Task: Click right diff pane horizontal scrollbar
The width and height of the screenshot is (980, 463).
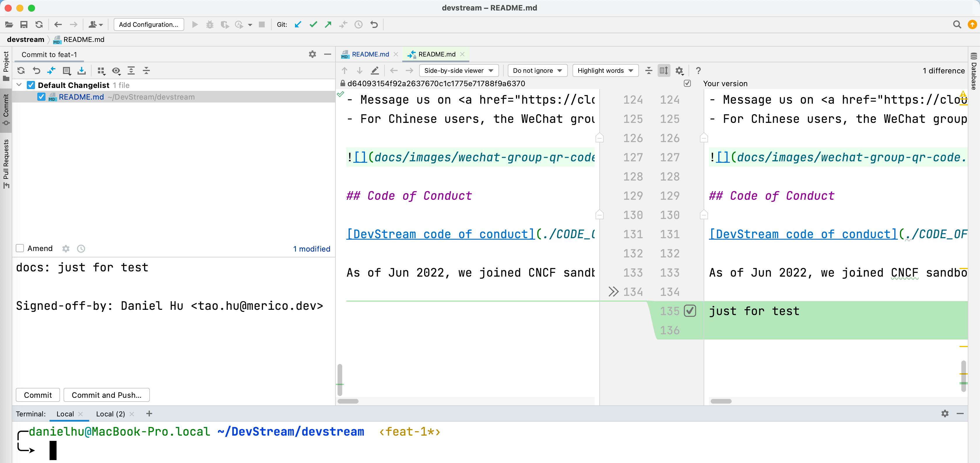Action: pos(721,401)
